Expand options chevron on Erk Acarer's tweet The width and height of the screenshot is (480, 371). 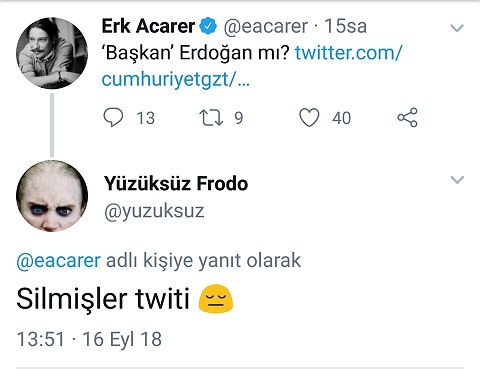click(457, 28)
